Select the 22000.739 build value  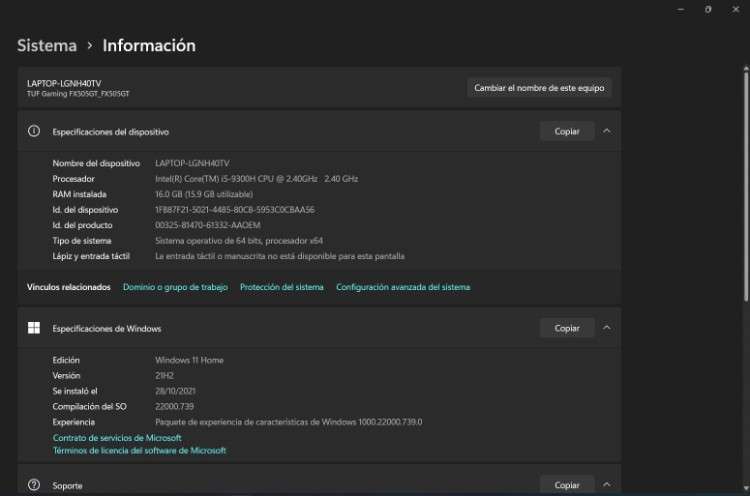coord(174,406)
